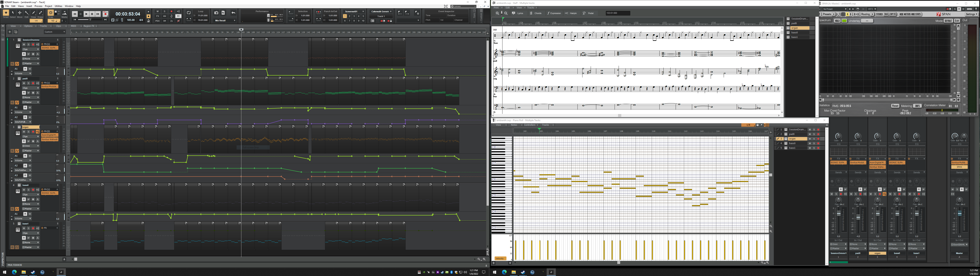Viewport: 980px width, 276px height.
Task: Click the undo arrow in Mix Recall module
Action: [x=233, y=13]
